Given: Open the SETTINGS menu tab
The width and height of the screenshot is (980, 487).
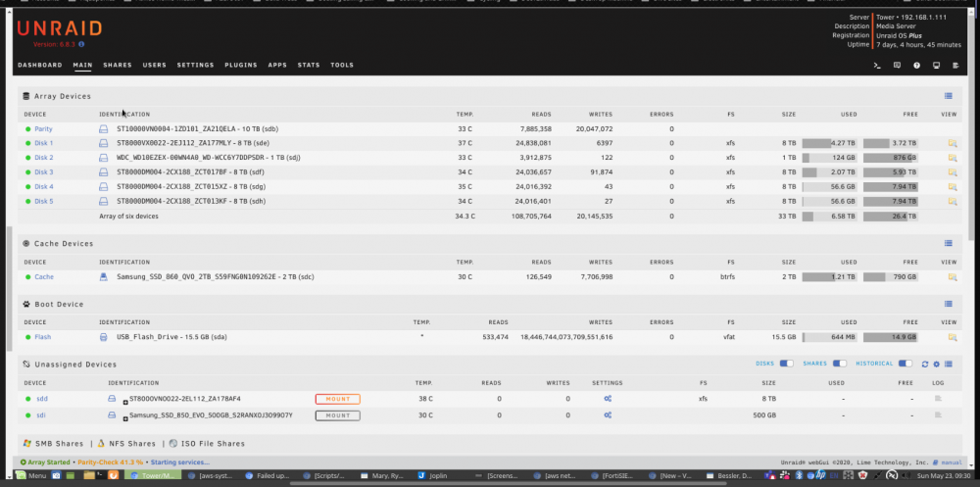Looking at the screenshot, I should pyautogui.click(x=195, y=65).
